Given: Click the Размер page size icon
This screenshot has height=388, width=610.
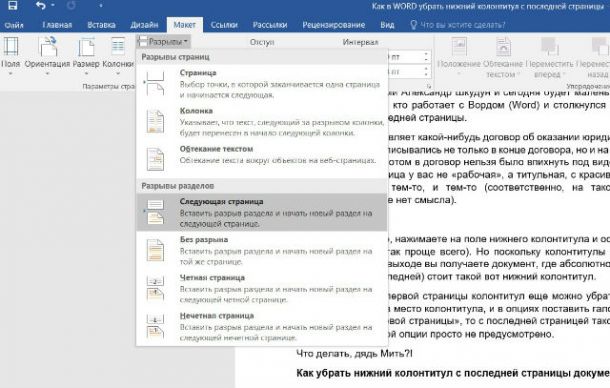Looking at the screenshot, I should click(x=86, y=46).
